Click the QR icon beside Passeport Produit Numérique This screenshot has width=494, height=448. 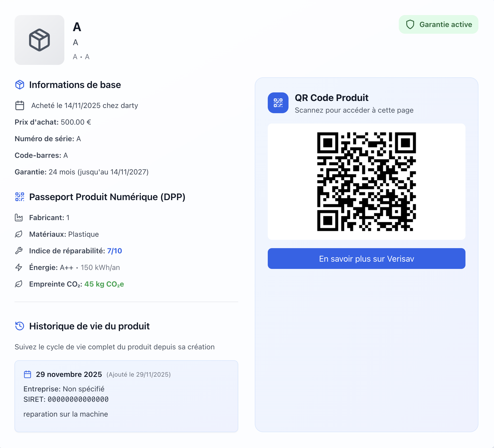click(20, 197)
